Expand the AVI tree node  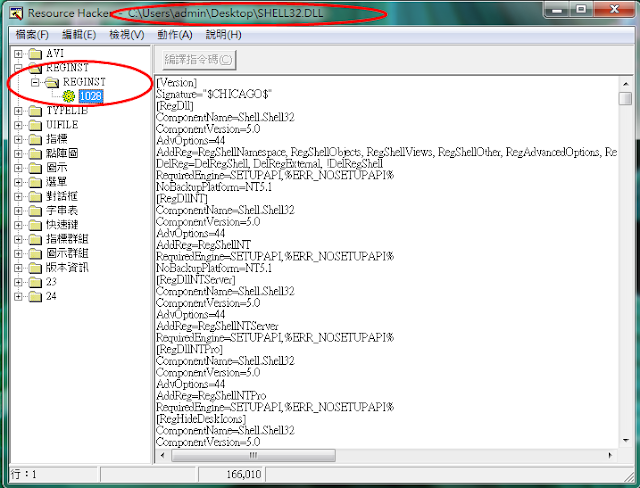(x=18, y=54)
